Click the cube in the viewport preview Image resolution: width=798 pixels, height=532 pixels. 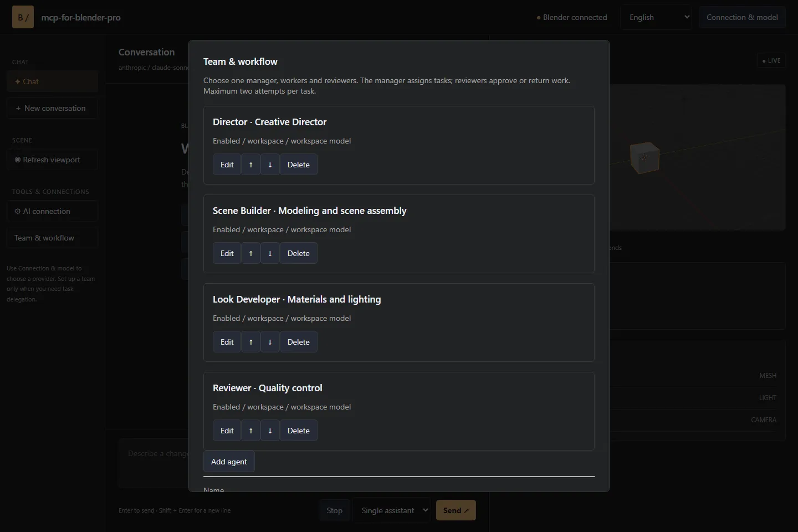pos(644,157)
